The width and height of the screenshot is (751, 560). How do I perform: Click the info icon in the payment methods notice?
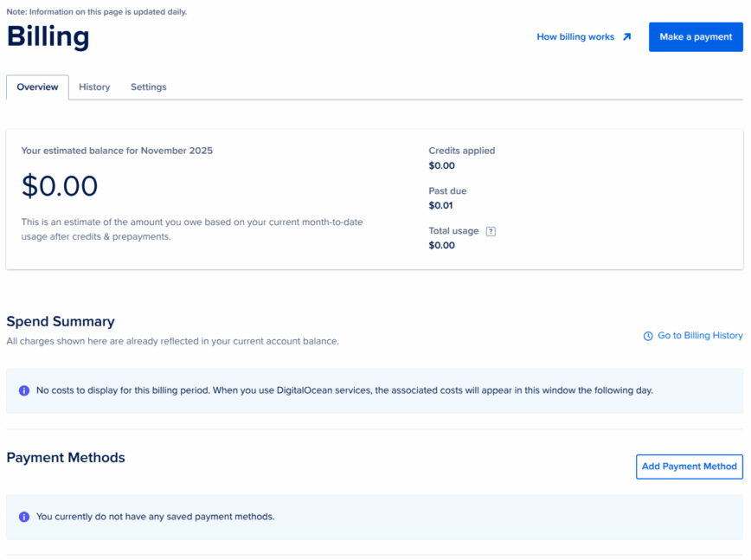tap(24, 517)
